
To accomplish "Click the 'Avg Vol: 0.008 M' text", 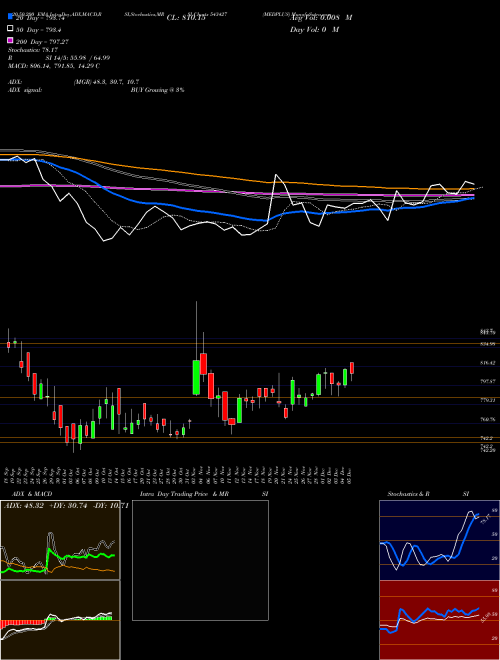I will 321,18.
